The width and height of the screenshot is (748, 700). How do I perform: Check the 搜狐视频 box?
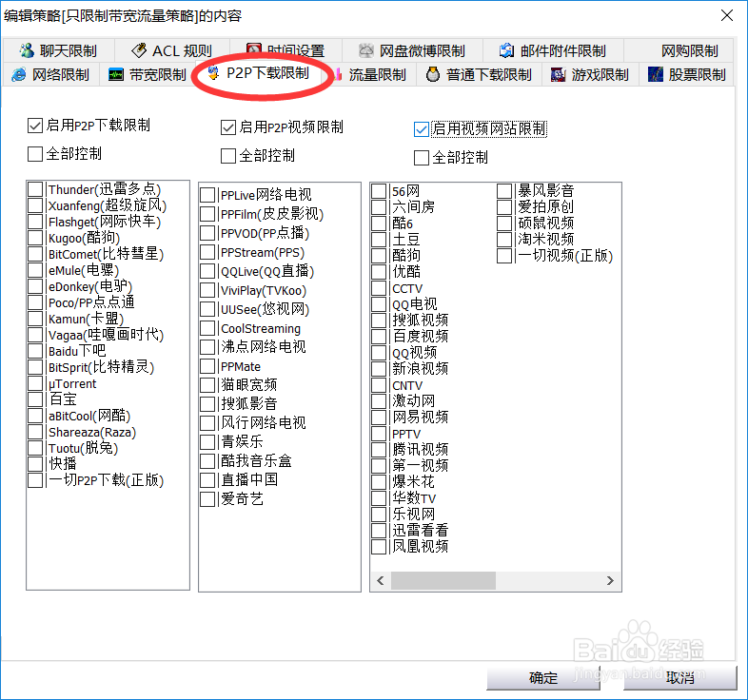(x=379, y=320)
